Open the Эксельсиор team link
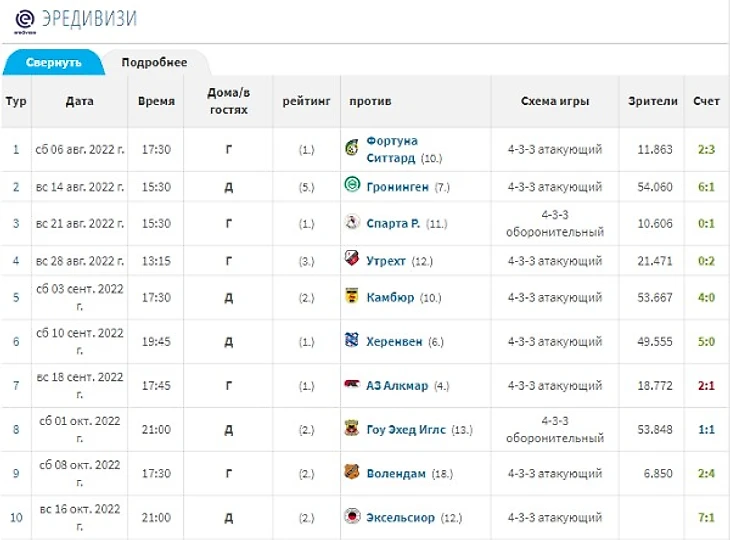The width and height of the screenshot is (730, 540). (x=403, y=517)
